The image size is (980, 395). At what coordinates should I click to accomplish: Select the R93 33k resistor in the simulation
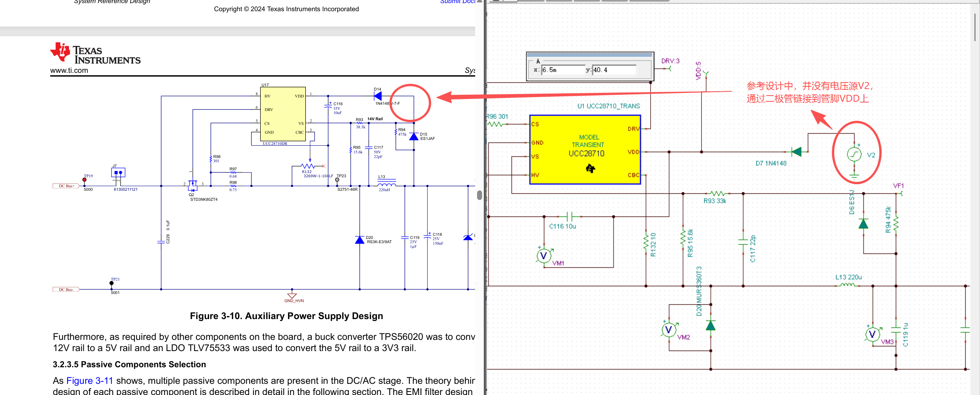(717, 193)
